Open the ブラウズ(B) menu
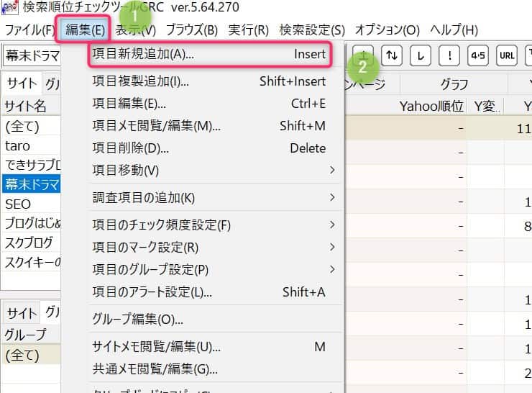 [x=192, y=30]
